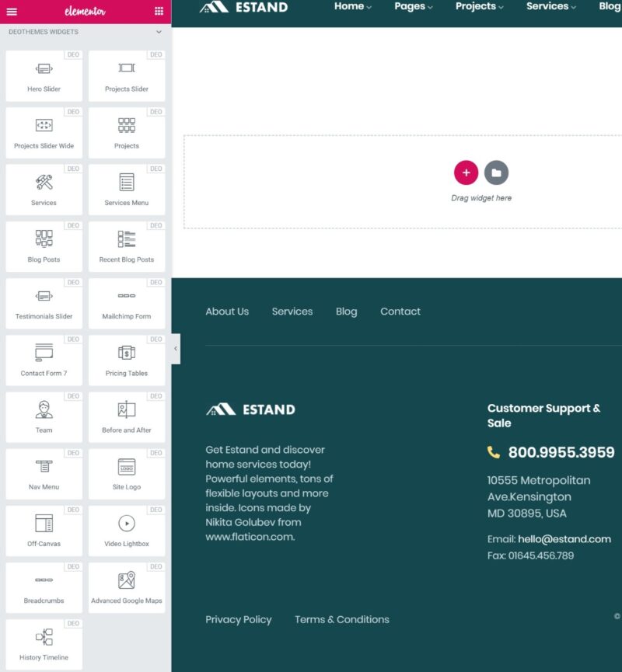Choose the Pricing Tables widget

pyautogui.click(x=127, y=360)
